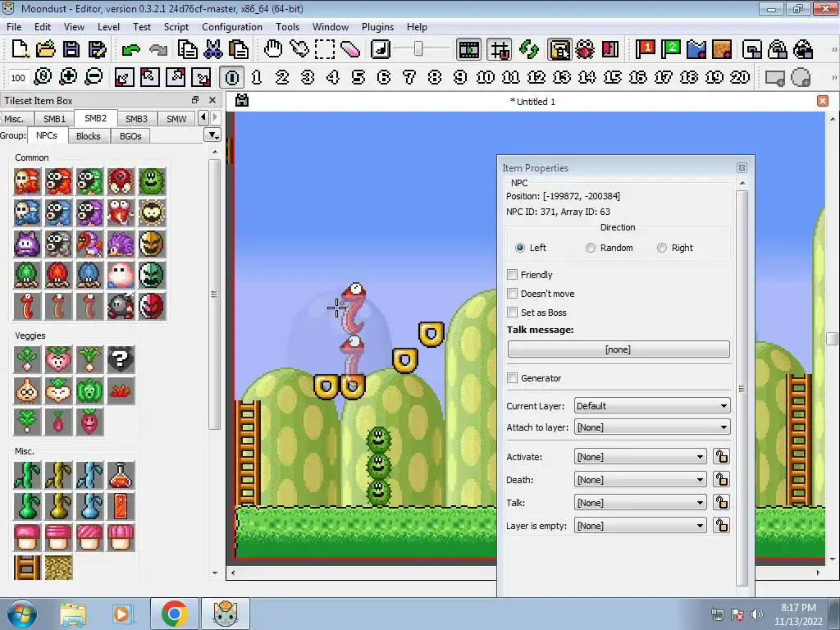Expand the Death event dropdown
The width and height of the screenshot is (840, 630).
(640, 479)
